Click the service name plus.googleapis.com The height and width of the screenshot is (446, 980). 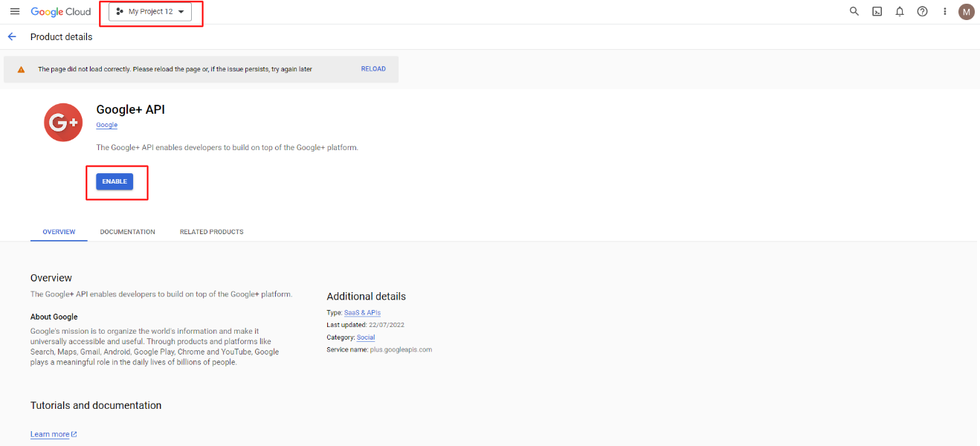(401, 349)
